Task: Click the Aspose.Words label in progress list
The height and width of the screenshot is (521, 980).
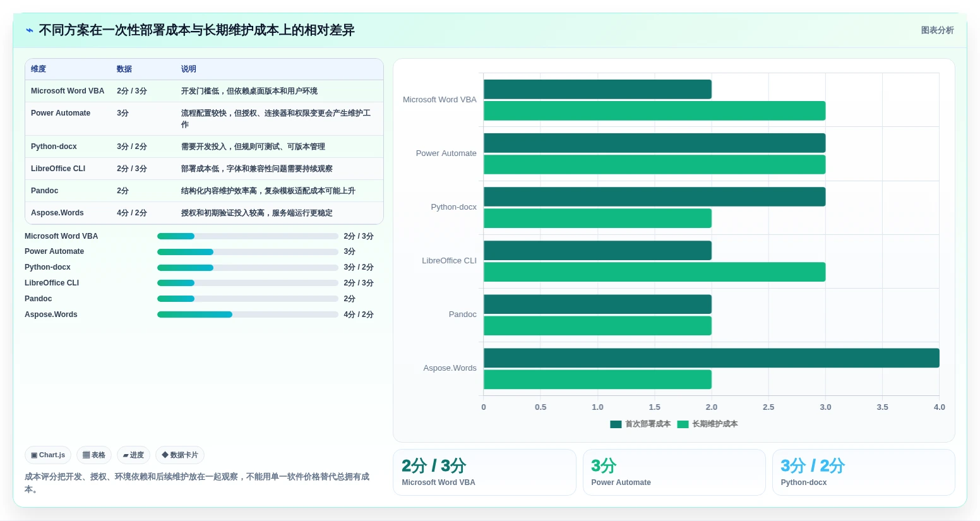Action: coord(51,314)
